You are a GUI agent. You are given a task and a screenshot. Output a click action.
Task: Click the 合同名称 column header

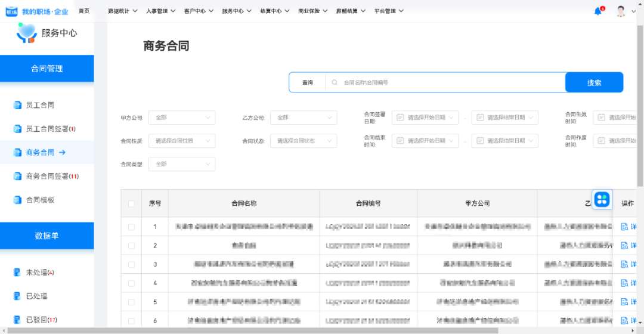pos(244,203)
